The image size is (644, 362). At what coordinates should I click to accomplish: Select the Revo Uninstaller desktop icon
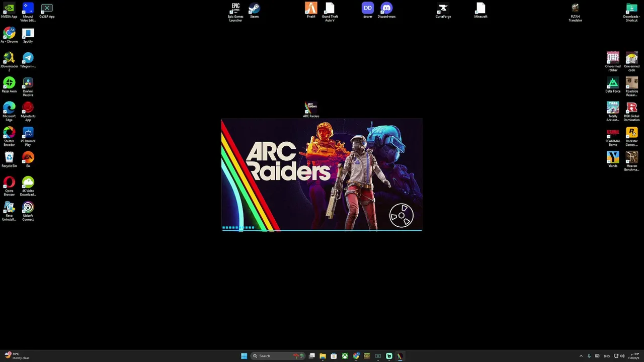[x=9, y=211]
